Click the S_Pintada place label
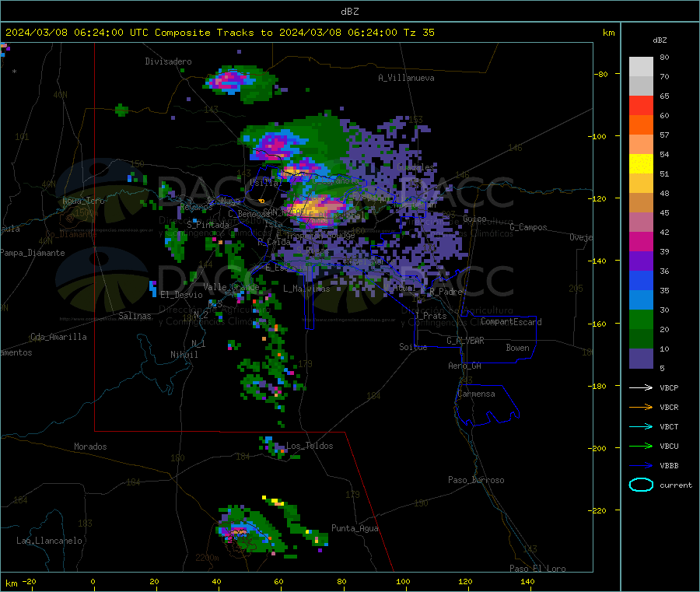The width and height of the screenshot is (700, 592). pyautogui.click(x=208, y=225)
